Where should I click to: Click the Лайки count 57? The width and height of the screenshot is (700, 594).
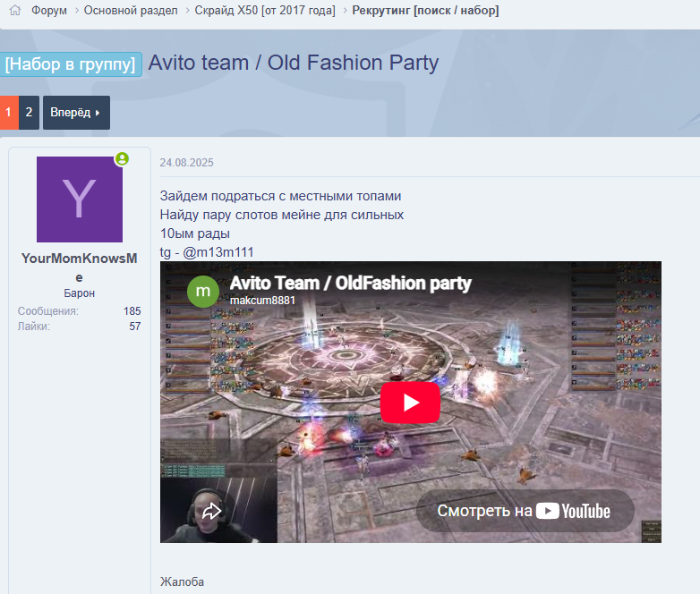(135, 327)
